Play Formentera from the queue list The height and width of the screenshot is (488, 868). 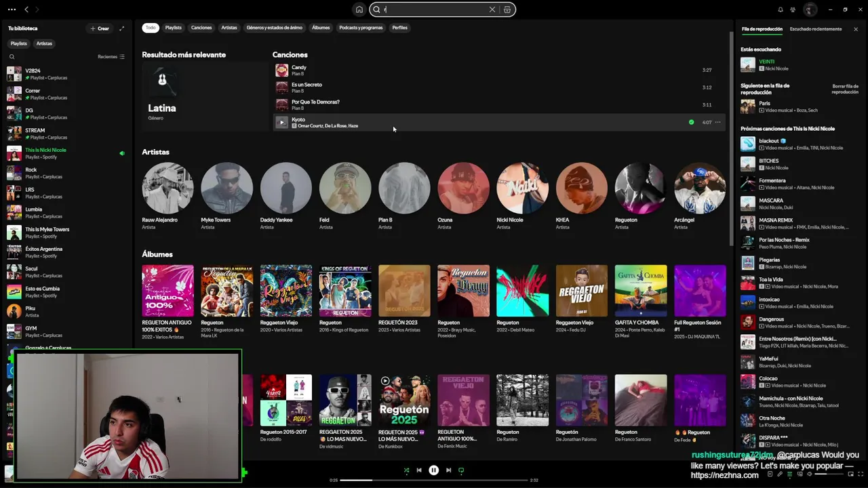click(800, 184)
